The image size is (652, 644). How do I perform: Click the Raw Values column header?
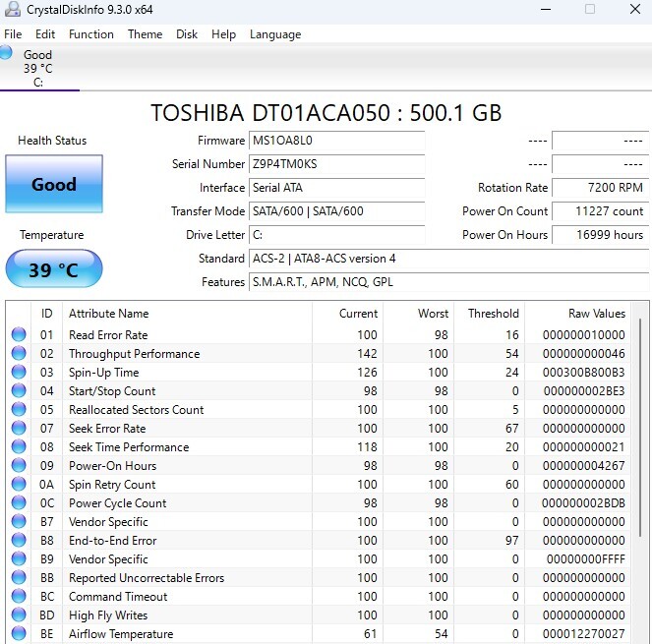click(x=596, y=314)
